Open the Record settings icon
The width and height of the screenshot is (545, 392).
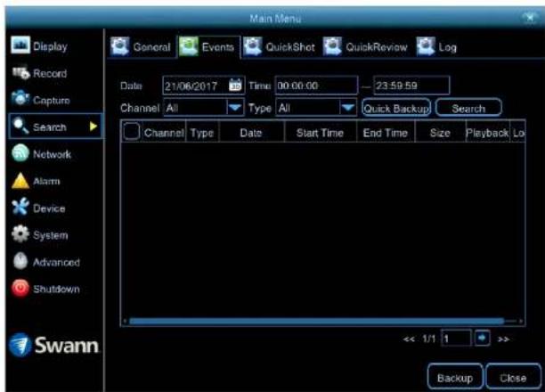click(x=20, y=73)
